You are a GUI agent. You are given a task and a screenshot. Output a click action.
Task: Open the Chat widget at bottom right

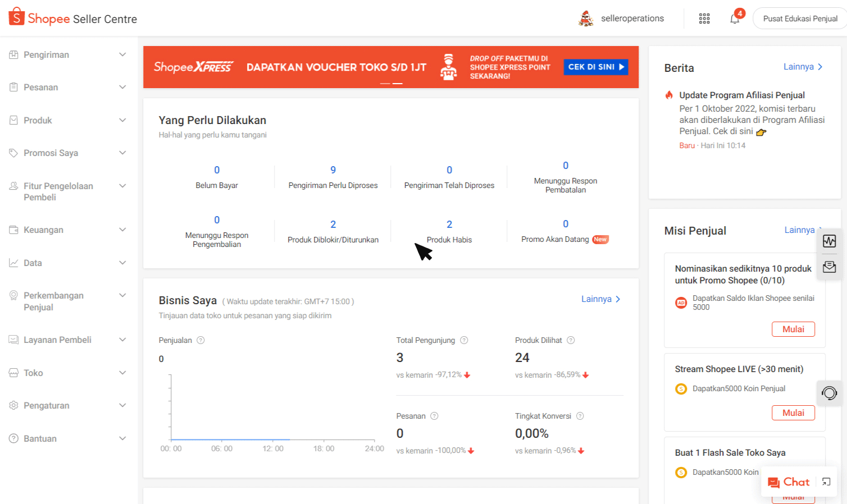point(789,482)
